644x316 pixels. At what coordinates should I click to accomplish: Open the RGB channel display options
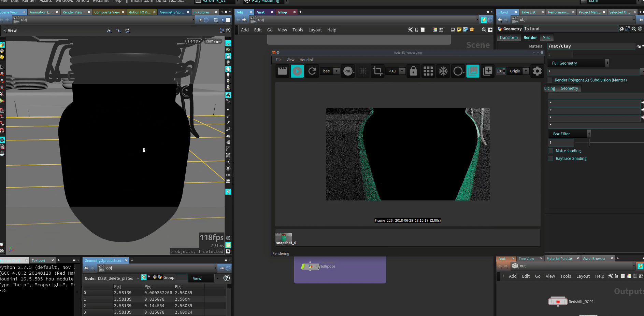click(348, 71)
